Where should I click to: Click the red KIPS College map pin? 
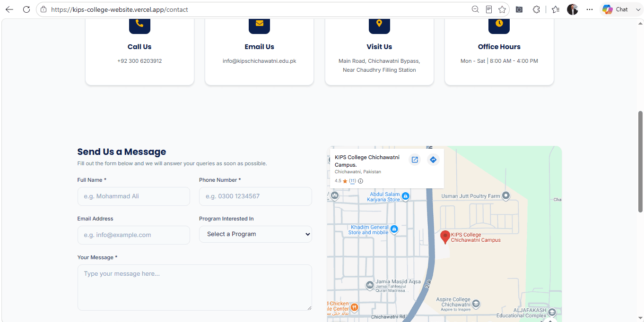point(445,237)
